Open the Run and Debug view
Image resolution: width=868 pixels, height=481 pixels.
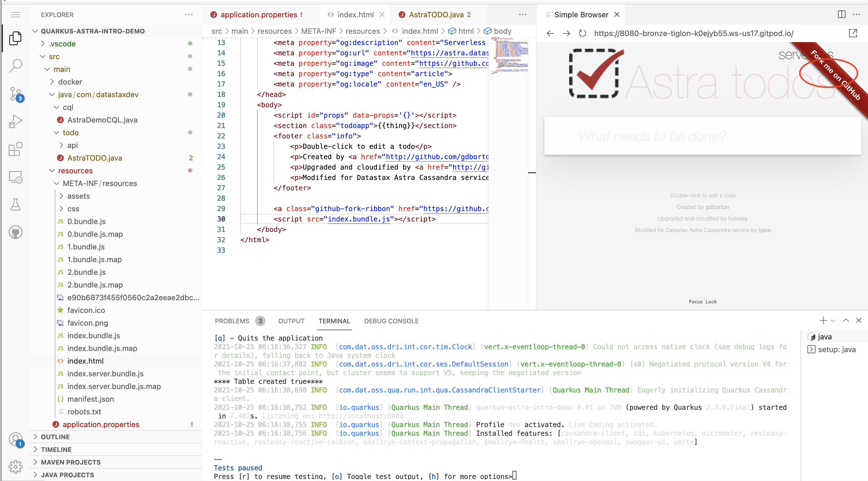[x=16, y=121]
